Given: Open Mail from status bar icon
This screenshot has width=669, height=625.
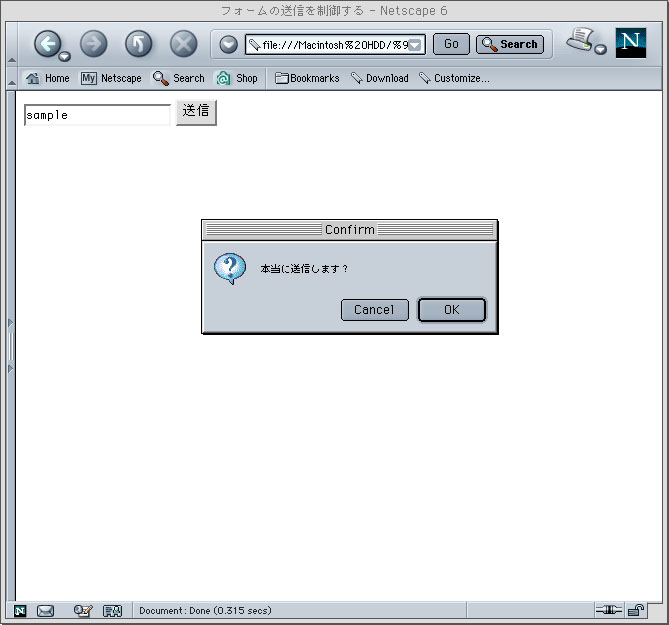Looking at the screenshot, I should point(45,611).
